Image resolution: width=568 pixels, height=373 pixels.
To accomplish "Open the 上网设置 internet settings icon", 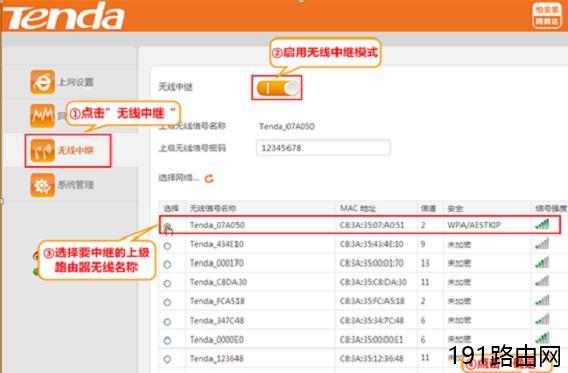I will point(42,82).
